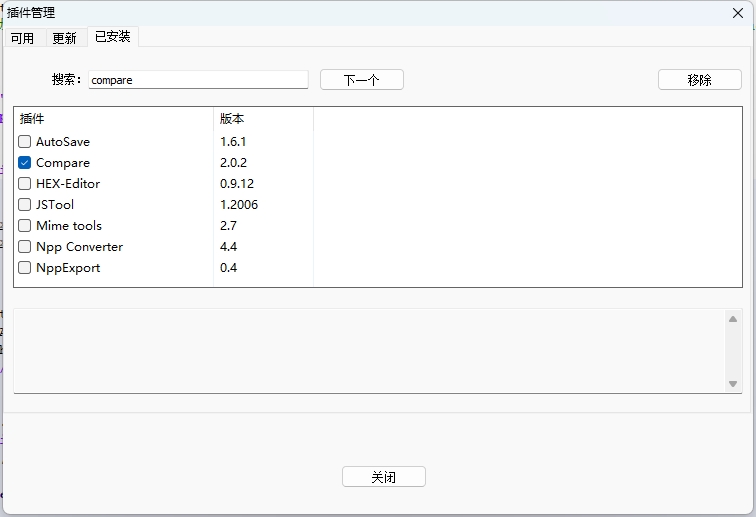Screen dimensions: 756x517
Task: Sort list by 版本 column header
Action: pyautogui.click(x=263, y=119)
